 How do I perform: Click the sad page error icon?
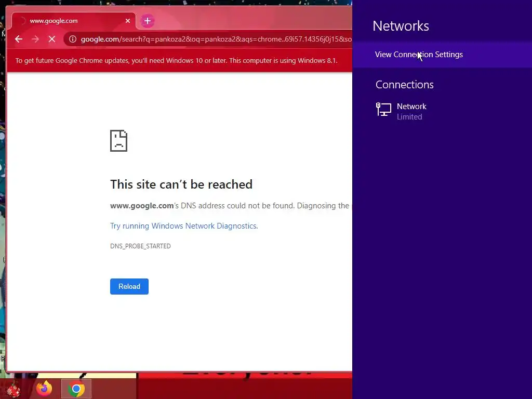pyautogui.click(x=119, y=141)
